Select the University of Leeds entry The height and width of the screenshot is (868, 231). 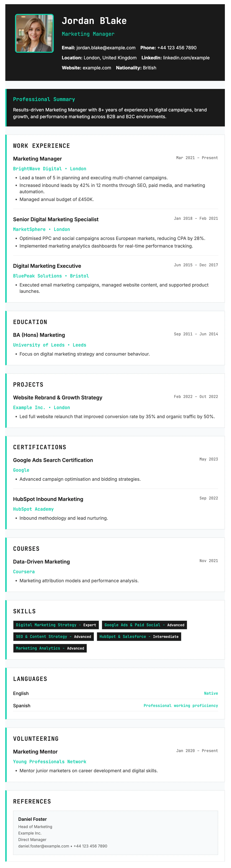(39, 345)
